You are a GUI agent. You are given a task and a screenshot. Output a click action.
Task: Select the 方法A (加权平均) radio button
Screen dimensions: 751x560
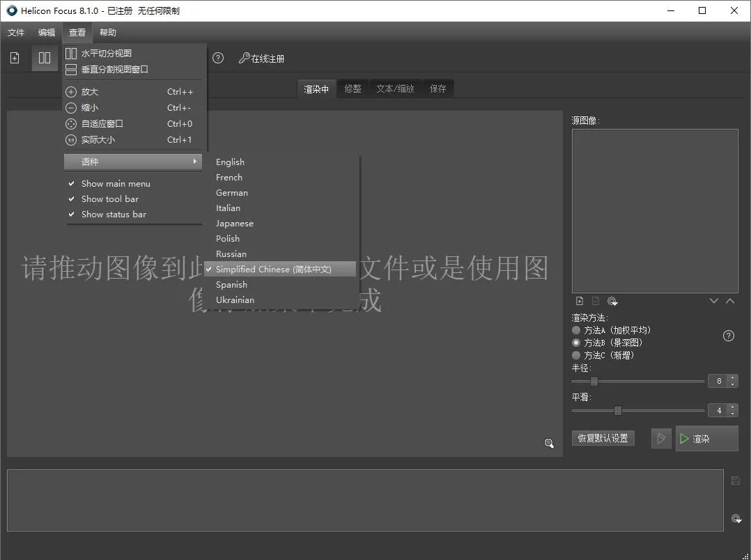click(576, 330)
